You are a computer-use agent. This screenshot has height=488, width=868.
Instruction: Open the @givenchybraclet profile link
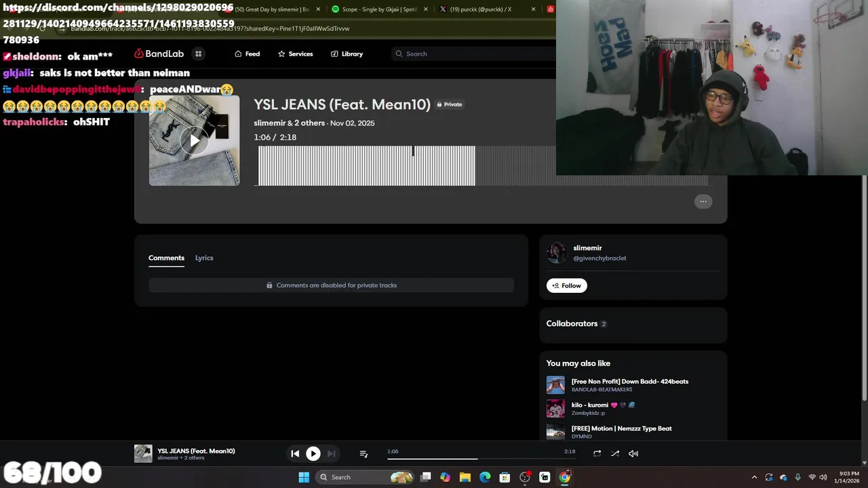(x=599, y=258)
